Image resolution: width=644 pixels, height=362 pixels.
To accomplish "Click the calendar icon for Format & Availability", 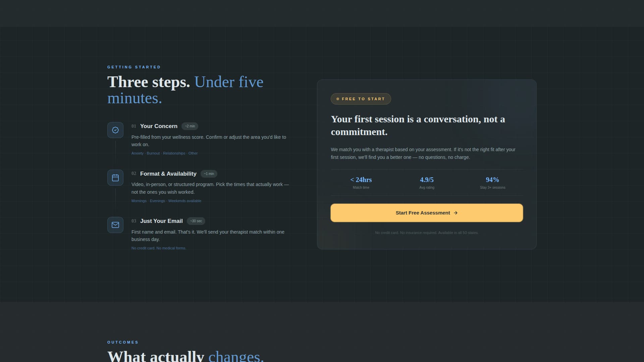I will pyautogui.click(x=115, y=177).
